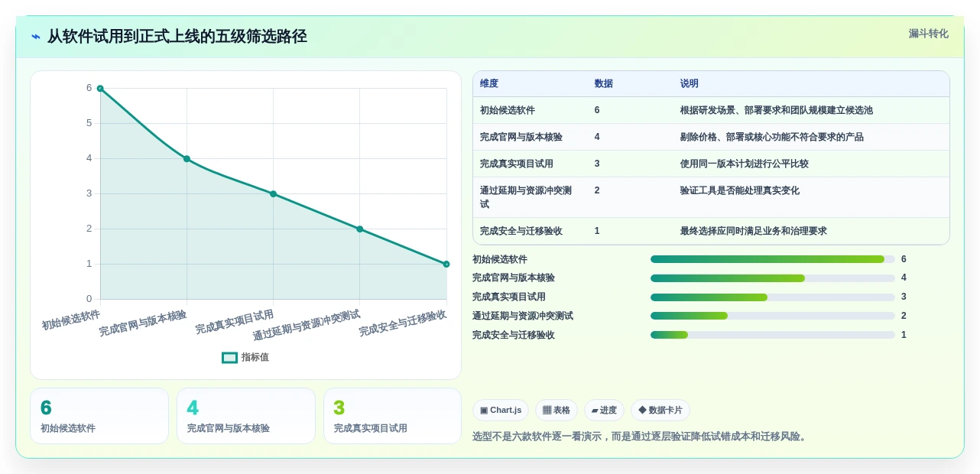Click description 剔除价格、部署或核心功能不符合要求的产品
This screenshot has height=474, width=980.
tap(772, 137)
